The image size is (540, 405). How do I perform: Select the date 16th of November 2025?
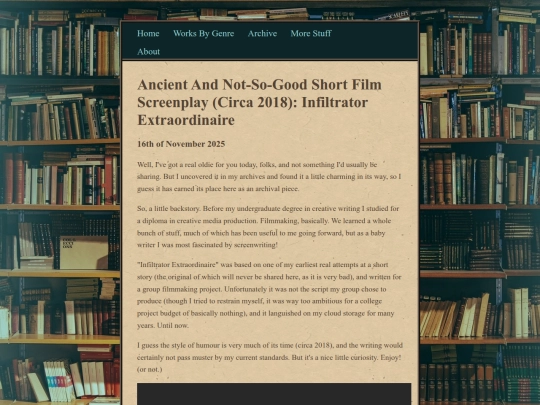pyautogui.click(x=181, y=144)
